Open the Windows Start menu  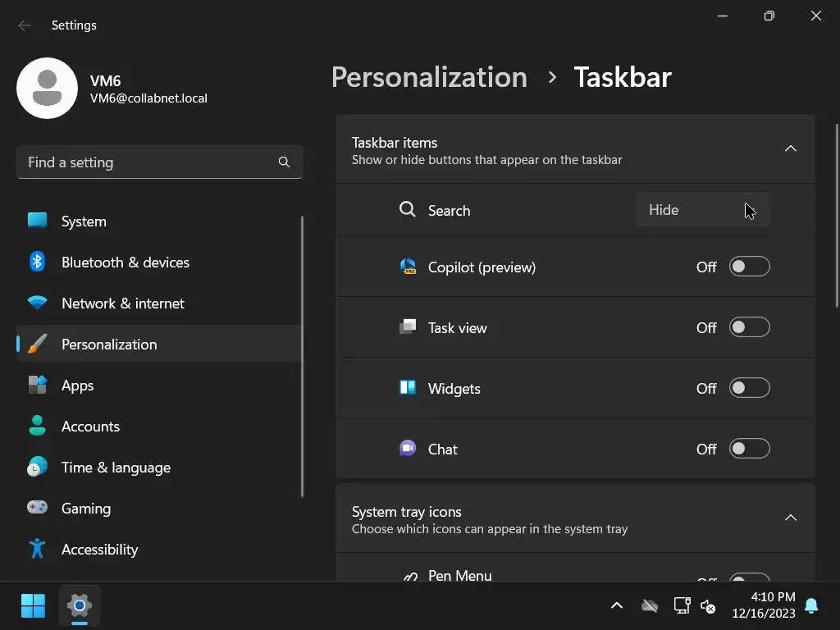coord(33,606)
